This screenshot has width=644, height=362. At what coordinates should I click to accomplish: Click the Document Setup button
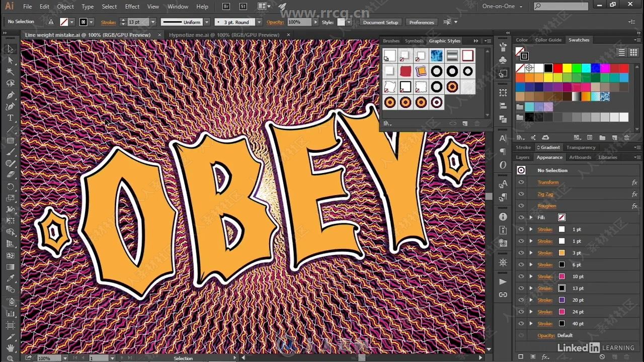[380, 22]
